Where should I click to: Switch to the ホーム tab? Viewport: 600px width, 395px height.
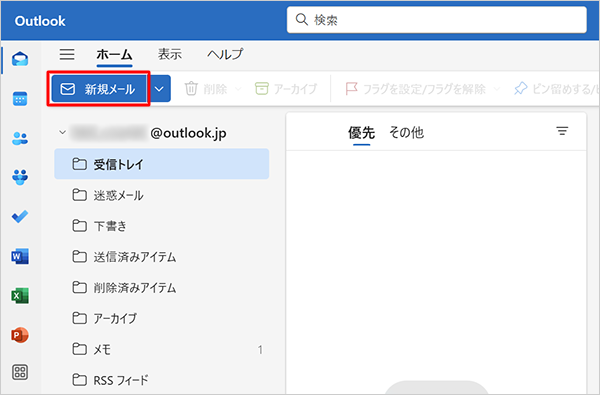pyautogui.click(x=114, y=55)
